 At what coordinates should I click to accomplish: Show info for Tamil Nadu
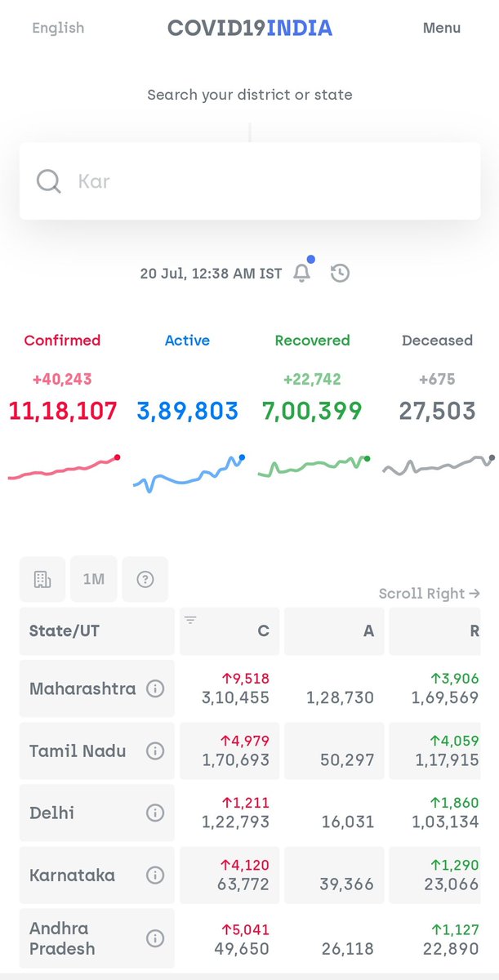tap(154, 751)
